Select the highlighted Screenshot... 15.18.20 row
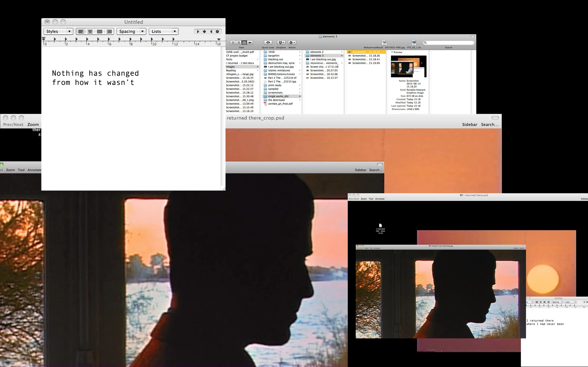Screen dimensions: 588x367 pos(366,52)
